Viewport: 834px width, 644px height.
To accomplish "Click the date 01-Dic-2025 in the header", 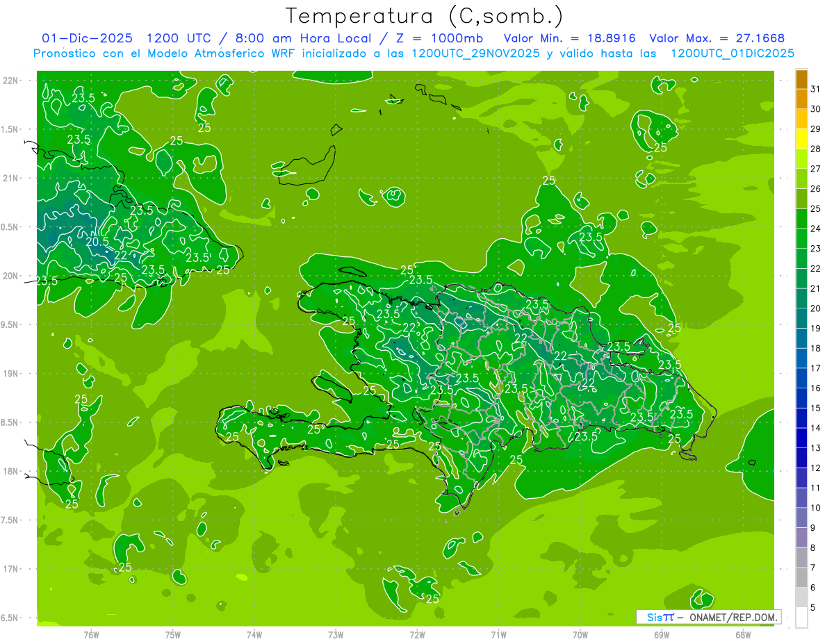I will 88,38.
